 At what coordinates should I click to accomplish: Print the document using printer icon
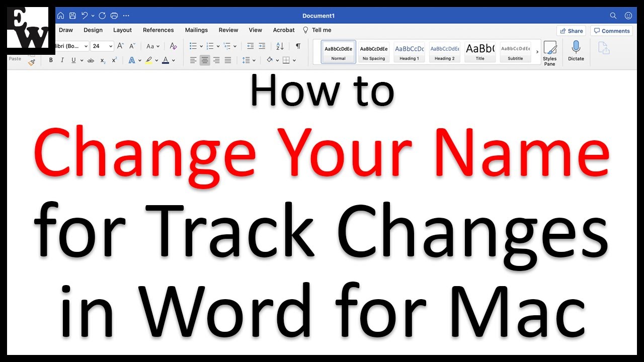114,16
